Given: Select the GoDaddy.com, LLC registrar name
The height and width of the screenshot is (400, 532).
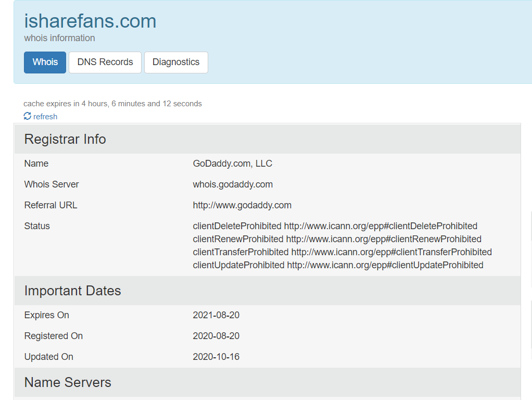Looking at the screenshot, I should click(232, 164).
